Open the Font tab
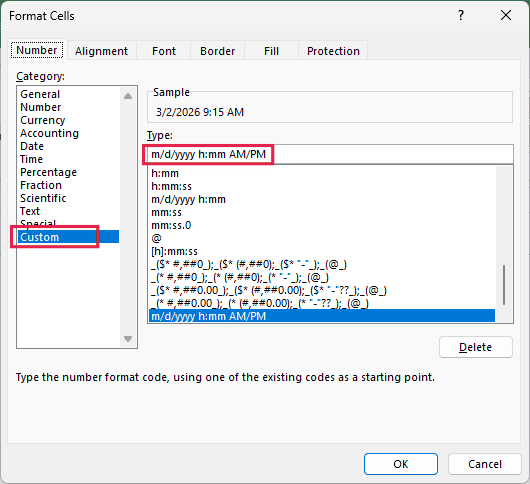530x484 pixels. click(x=164, y=51)
